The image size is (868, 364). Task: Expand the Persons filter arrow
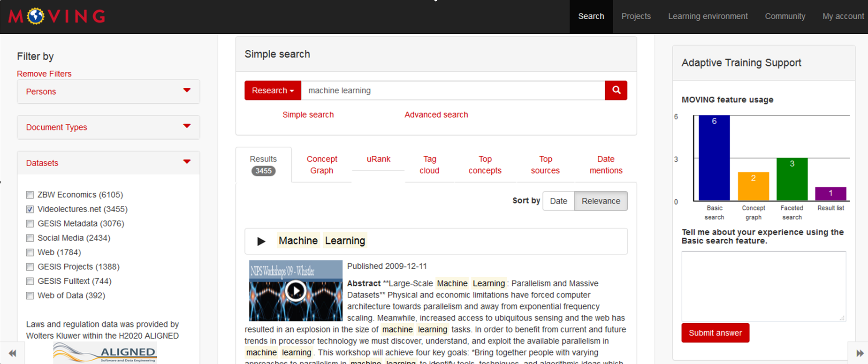(187, 91)
